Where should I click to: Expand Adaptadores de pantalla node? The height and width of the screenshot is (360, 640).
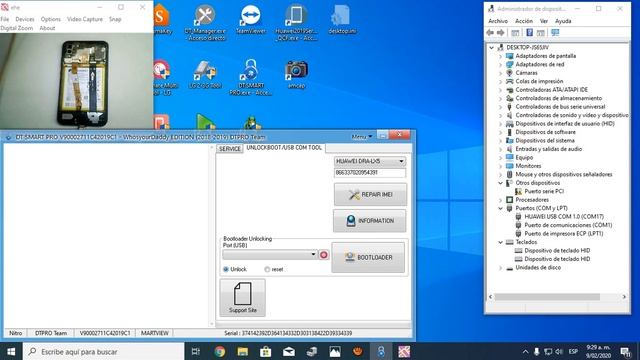click(500, 56)
